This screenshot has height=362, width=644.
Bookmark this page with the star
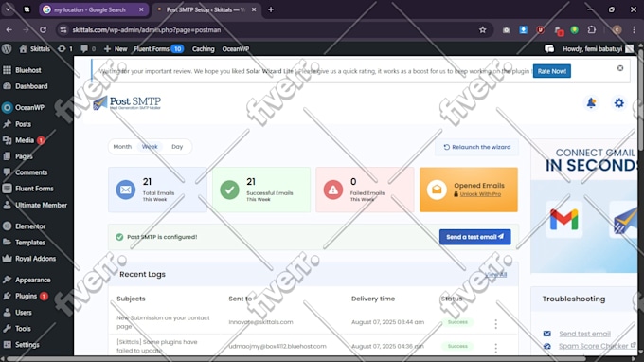[483, 30]
